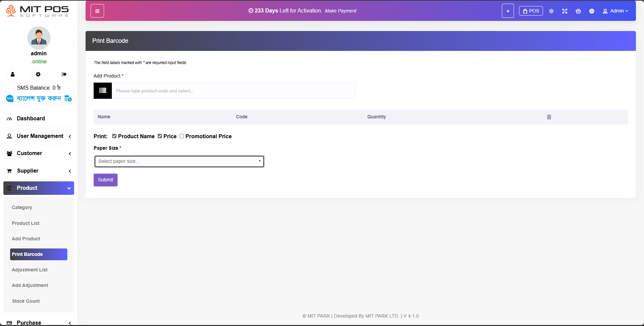644x326 pixels.
Task: Toggle fullscreen with the expand icon
Action: tap(565, 11)
